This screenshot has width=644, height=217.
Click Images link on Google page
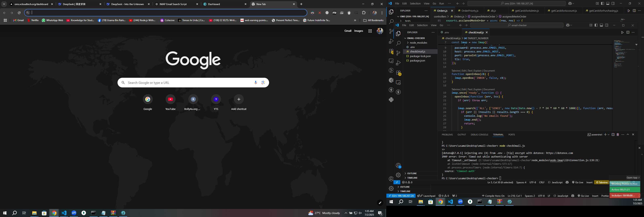[358, 31]
